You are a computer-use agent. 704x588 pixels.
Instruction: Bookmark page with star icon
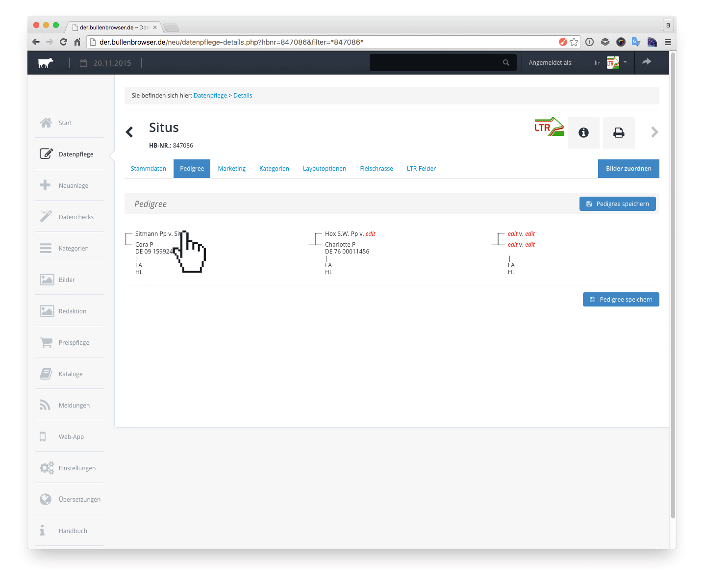574,42
